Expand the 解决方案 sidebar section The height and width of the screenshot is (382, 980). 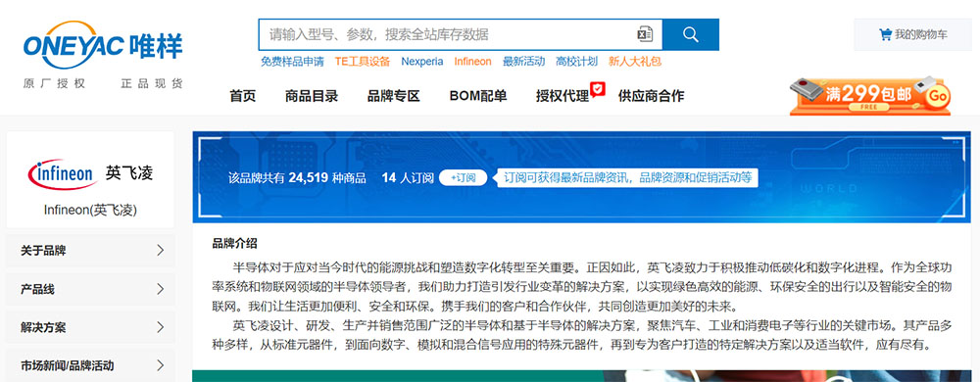point(90,327)
